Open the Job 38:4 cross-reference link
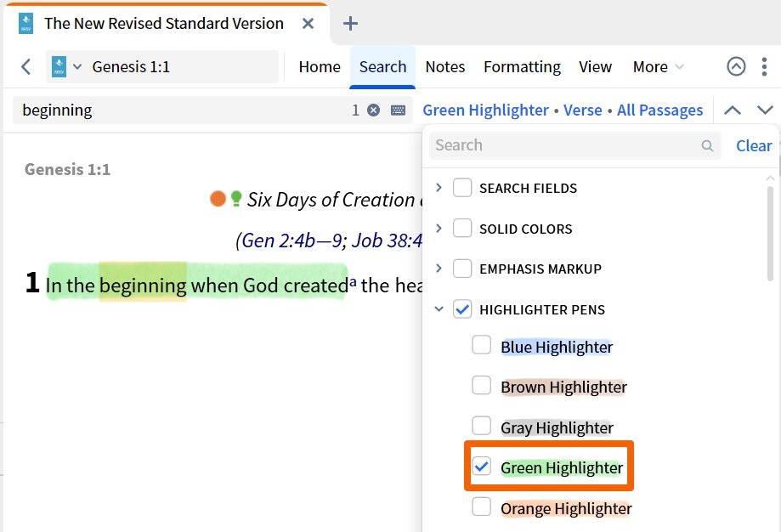This screenshot has width=781, height=532. pyautogui.click(x=387, y=241)
